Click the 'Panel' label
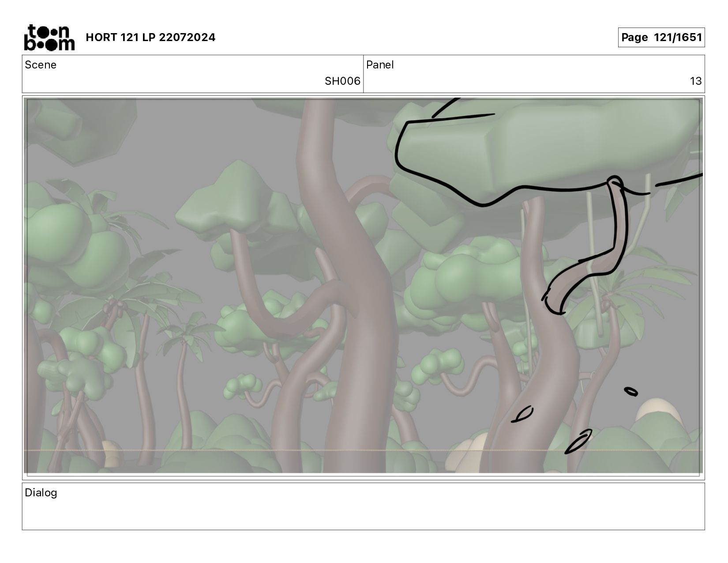Image resolution: width=728 pixels, height=563 pixels. click(x=380, y=65)
